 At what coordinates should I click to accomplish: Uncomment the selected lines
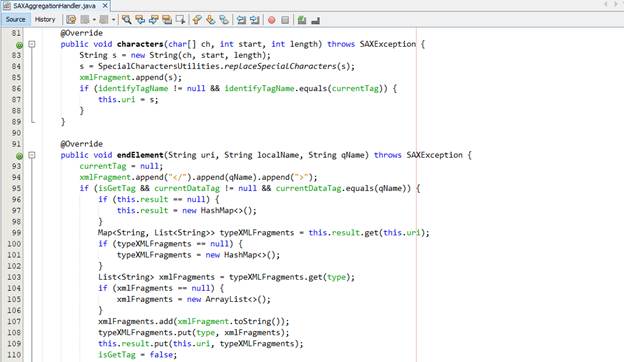pyautogui.click(x=316, y=20)
